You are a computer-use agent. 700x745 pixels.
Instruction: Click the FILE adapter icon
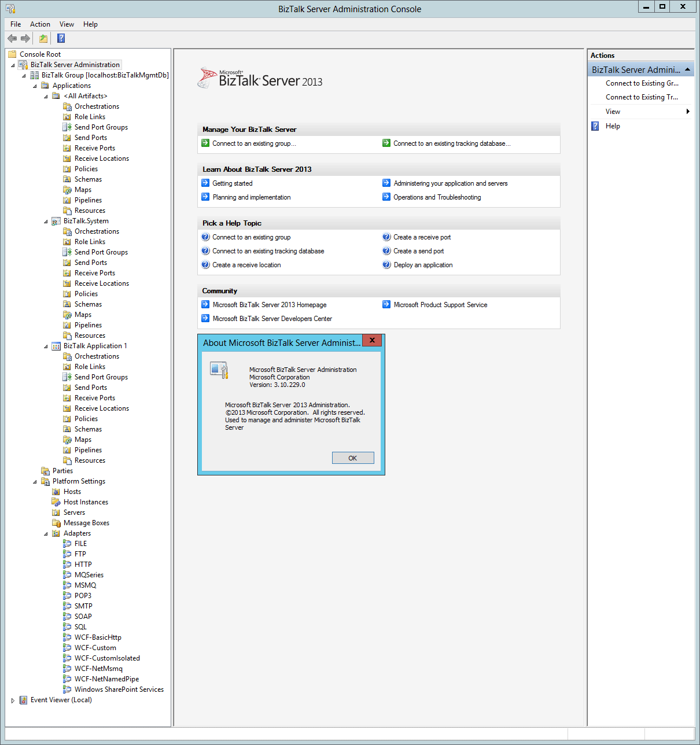pyautogui.click(x=67, y=544)
